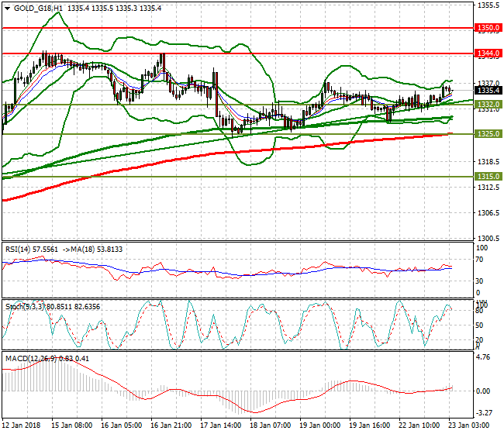Click the 22 Jan 10:00 time label
504x434 pixels.
(419, 425)
